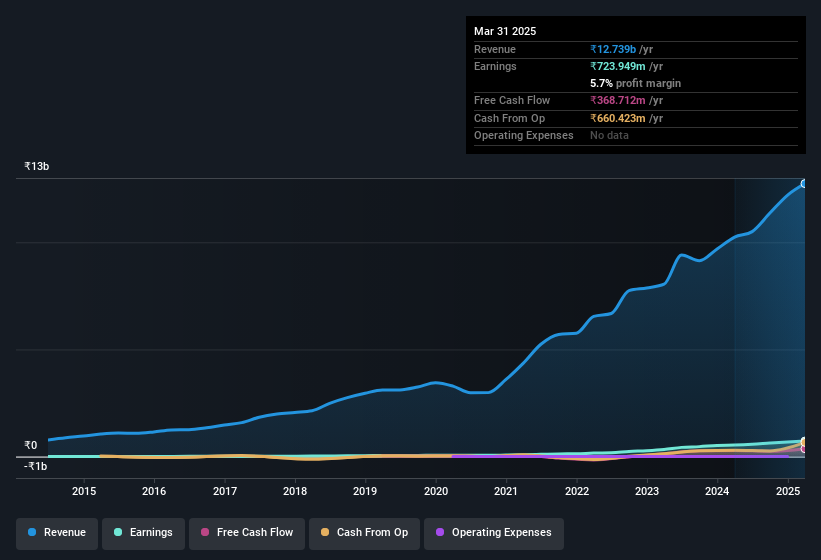Click the Operating Expenses label in tooltip
Screen dimensions: 821x560
[x=524, y=136]
